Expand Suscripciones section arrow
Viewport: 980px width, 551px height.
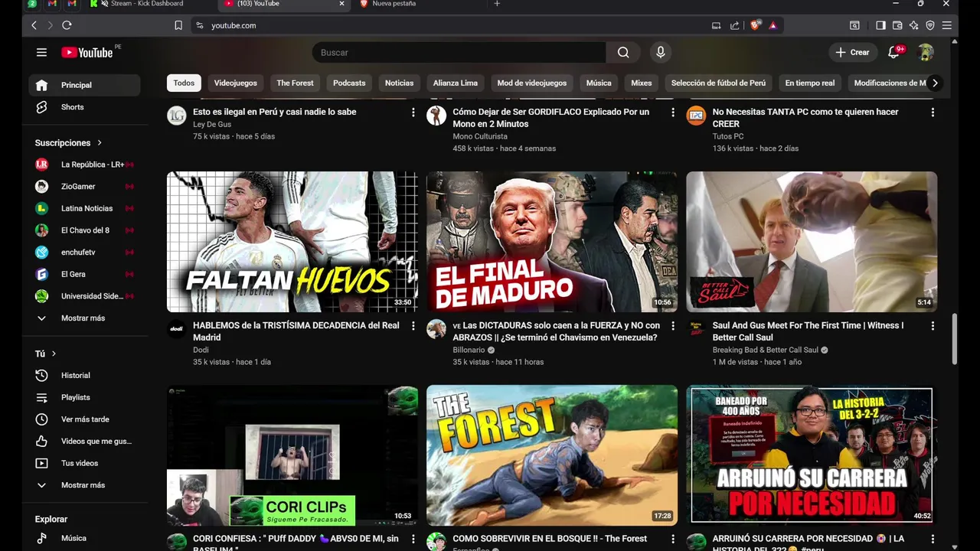[100, 143]
